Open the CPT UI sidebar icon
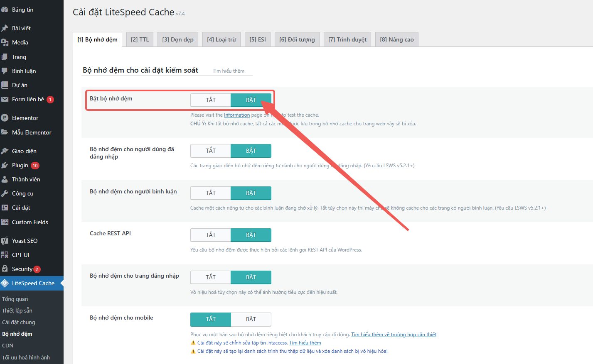 tap(5, 255)
